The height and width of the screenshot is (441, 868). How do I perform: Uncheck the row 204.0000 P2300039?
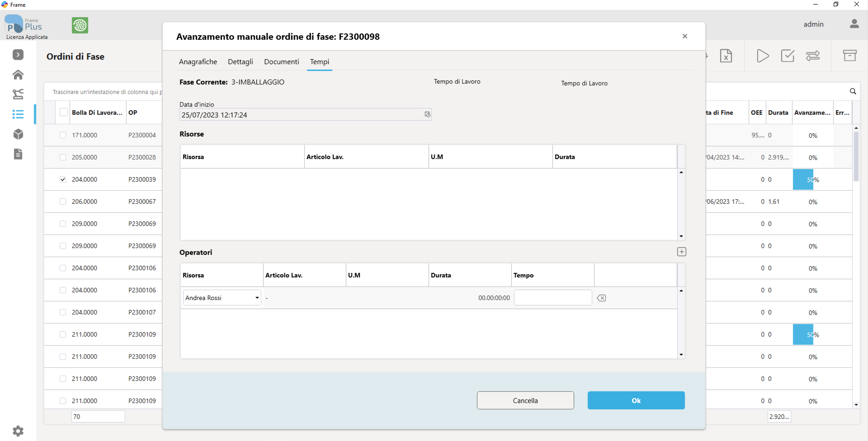point(63,179)
